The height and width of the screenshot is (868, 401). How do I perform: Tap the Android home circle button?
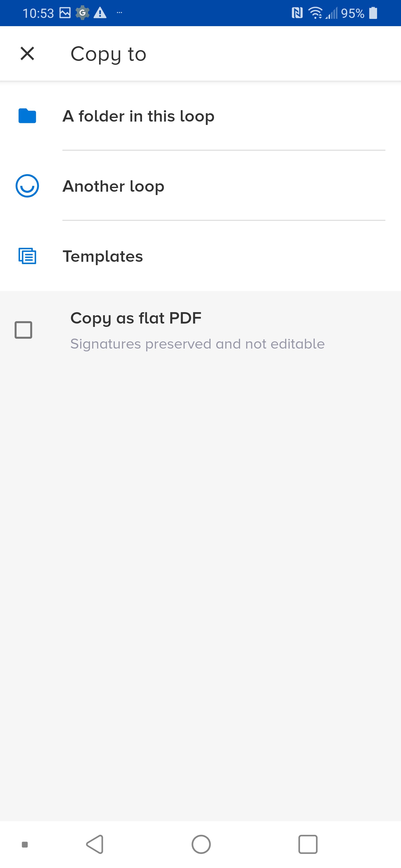pyautogui.click(x=201, y=844)
